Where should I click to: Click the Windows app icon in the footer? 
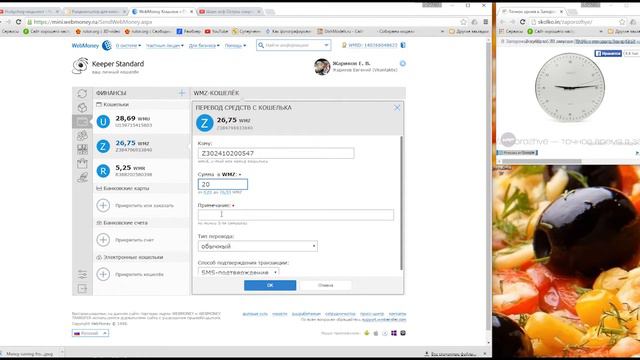[x=394, y=333]
